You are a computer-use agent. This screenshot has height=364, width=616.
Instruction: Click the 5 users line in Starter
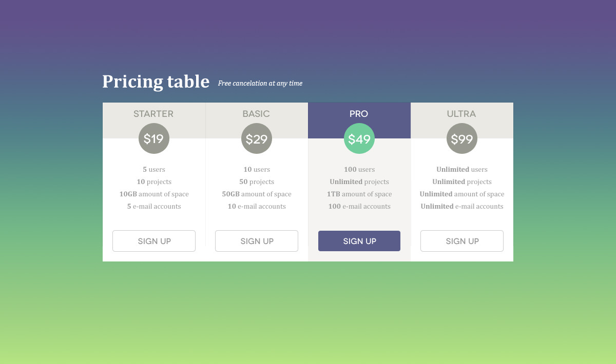point(154,170)
